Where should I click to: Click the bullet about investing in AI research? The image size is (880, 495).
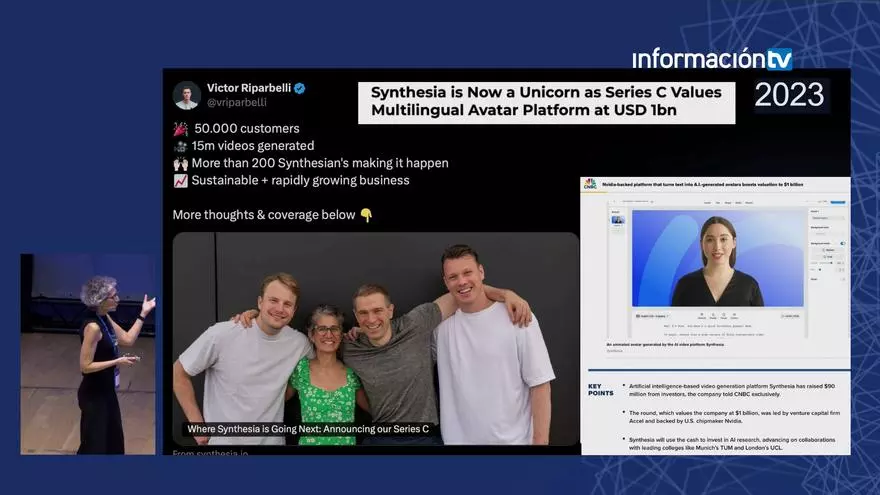point(732,444)
